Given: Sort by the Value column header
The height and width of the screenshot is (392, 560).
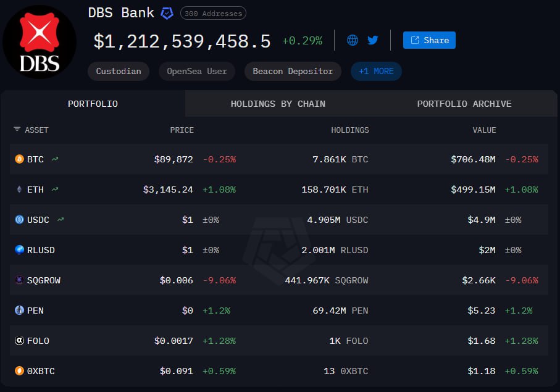Looking at the screenshot, I should pos(484,130).
